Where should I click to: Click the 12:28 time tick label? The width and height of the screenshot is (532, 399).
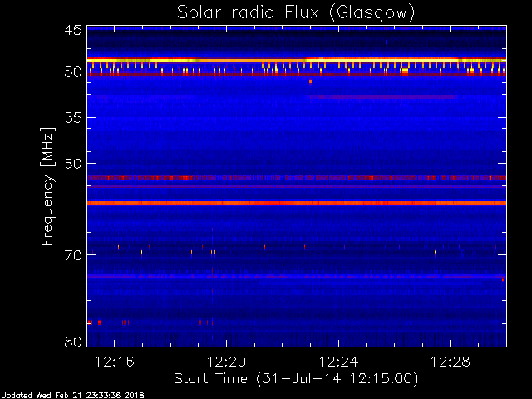click(451, 362)
